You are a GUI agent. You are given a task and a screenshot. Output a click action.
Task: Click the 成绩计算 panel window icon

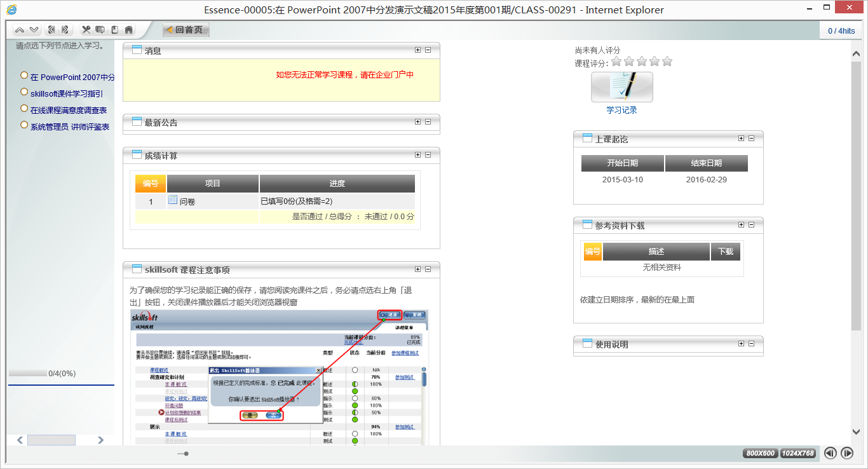click(137, 155)
